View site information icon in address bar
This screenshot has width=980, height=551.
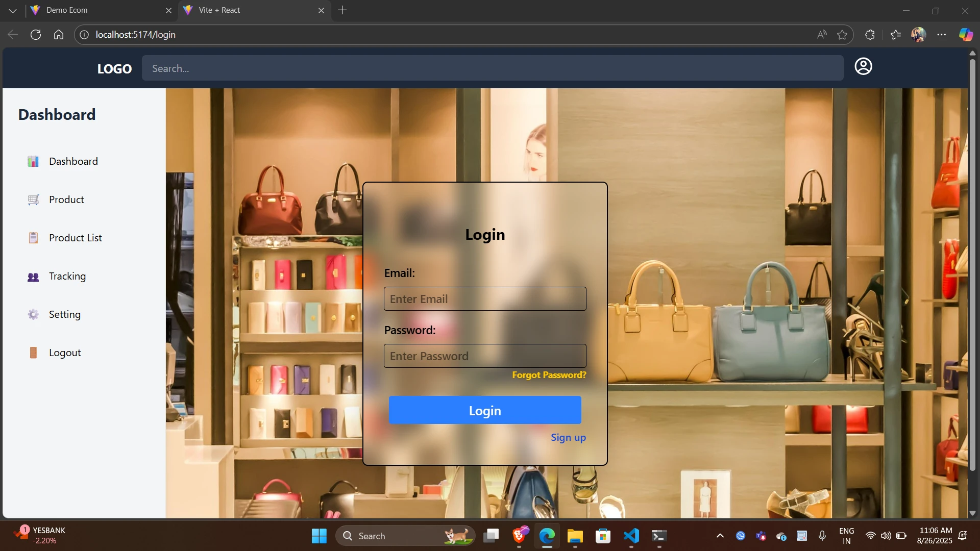coord(84,35)
